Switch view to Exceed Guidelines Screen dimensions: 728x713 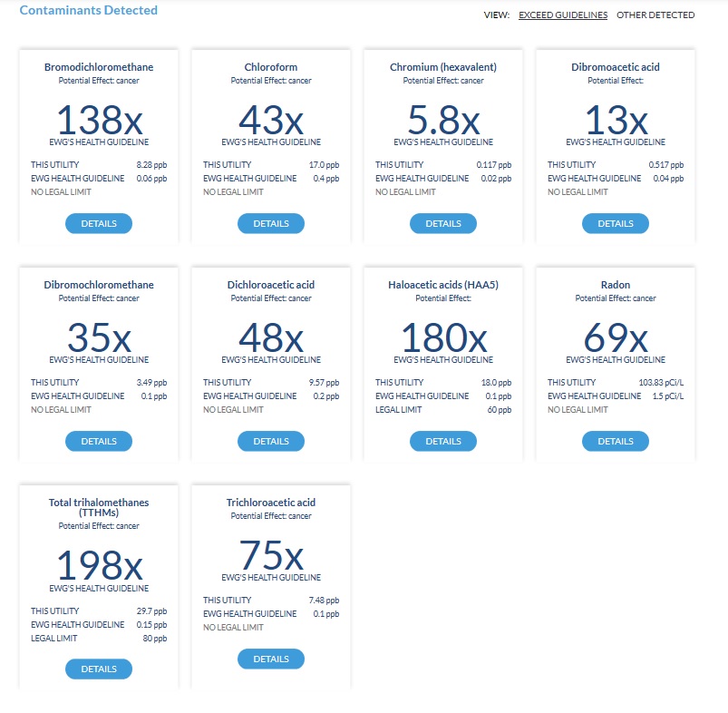click(x=563, y=15)
